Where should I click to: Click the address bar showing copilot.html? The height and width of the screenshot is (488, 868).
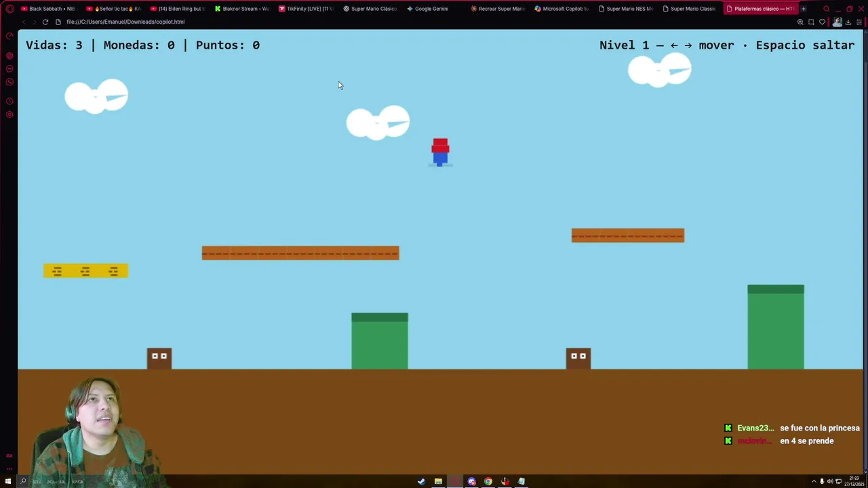point(125,22)
